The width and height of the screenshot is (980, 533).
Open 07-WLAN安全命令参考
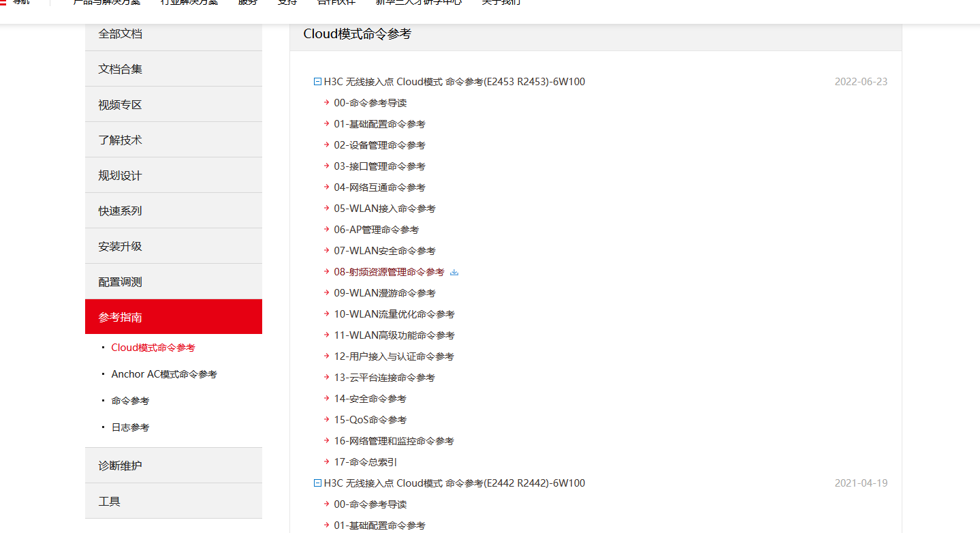pyautogui.click(x=385, y=251)
